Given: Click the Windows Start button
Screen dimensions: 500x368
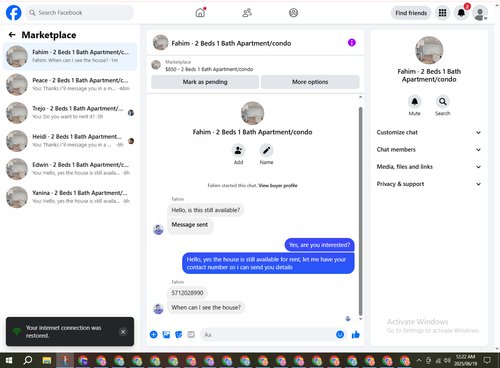Looking at the screenshot, I should (x=9, y=360).
